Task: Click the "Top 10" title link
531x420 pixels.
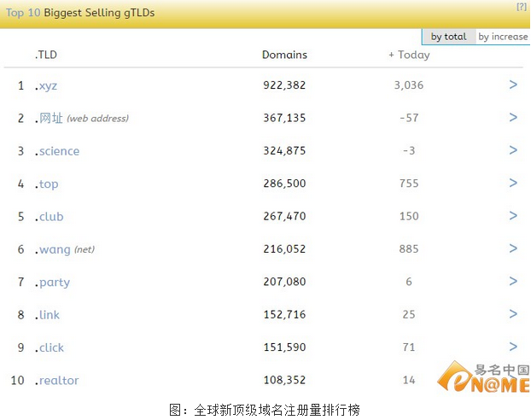Action: [x=21, y=14]
